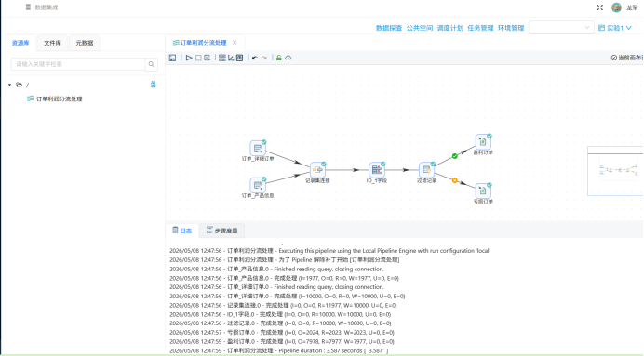Switch to the 日志 log tab
The height and width of the screenshot is (356, 644).
[182, 231]
